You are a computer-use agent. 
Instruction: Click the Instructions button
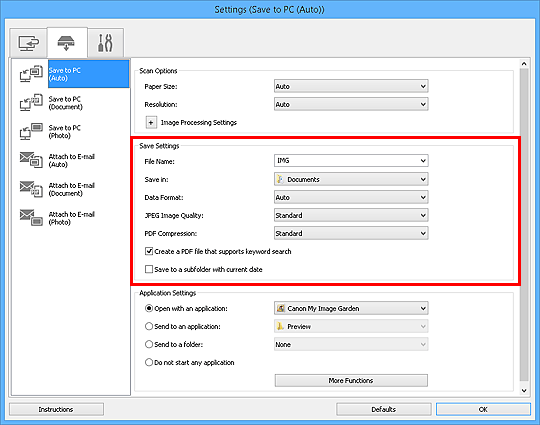click(x=56, y=409)
